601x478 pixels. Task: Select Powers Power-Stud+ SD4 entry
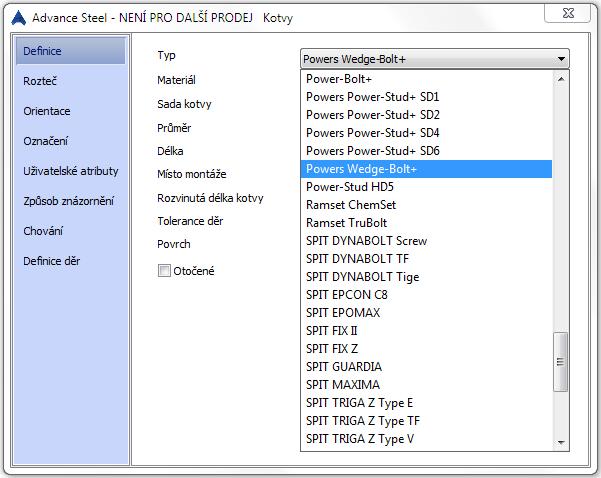[426, 133]
